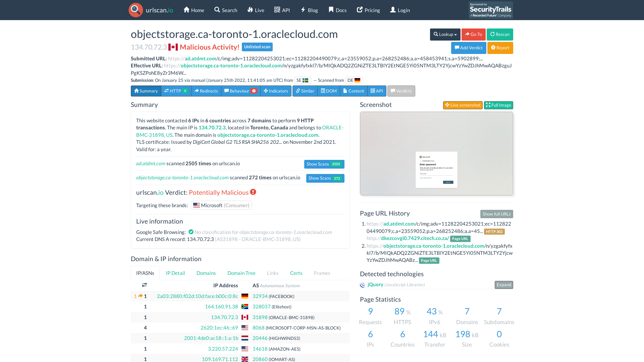Viewport: 644px width, 362px height.
Task: Click the Add Verdict button
Action: [469, 48]
